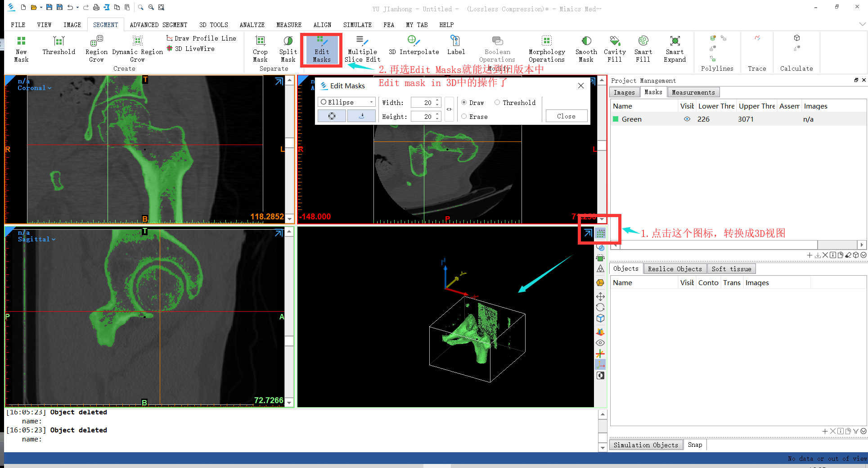Click the Snap tab button
868x468 pixels.
point(695,445)
